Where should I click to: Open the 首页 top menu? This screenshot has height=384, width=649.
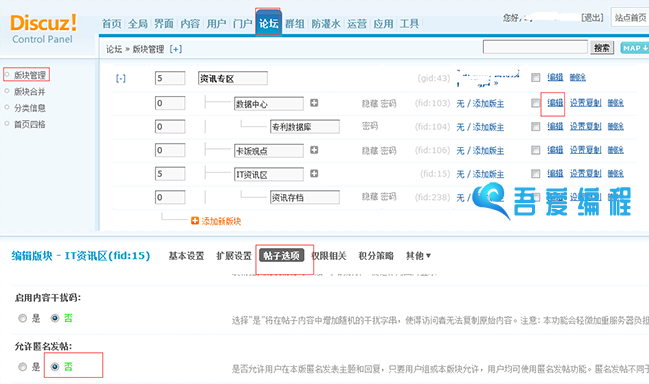click(111, 24)
